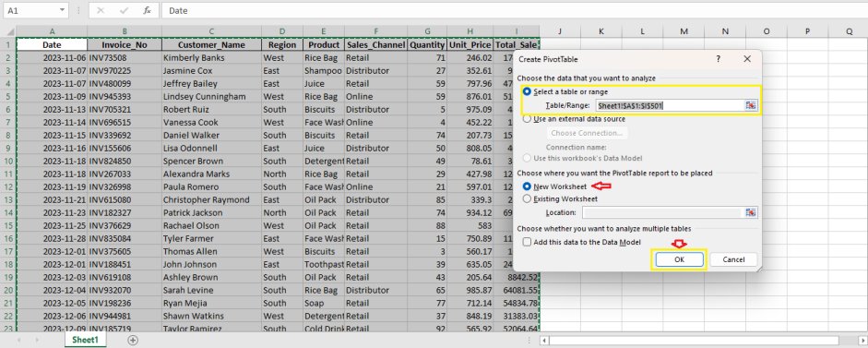Click the Insert Function fx icon
This screenshot has height=348, width=868.
point(147,10)
